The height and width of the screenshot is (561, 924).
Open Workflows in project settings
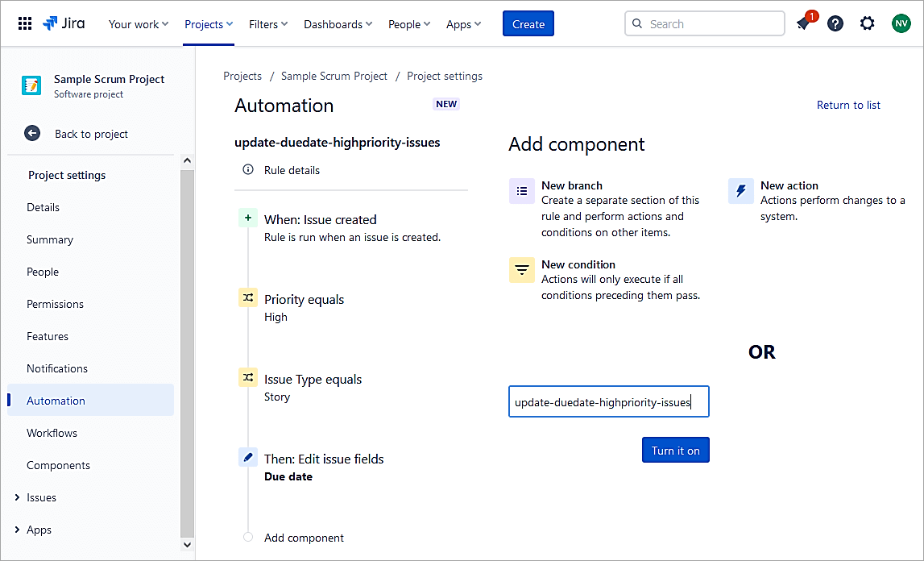coord(52,433)
